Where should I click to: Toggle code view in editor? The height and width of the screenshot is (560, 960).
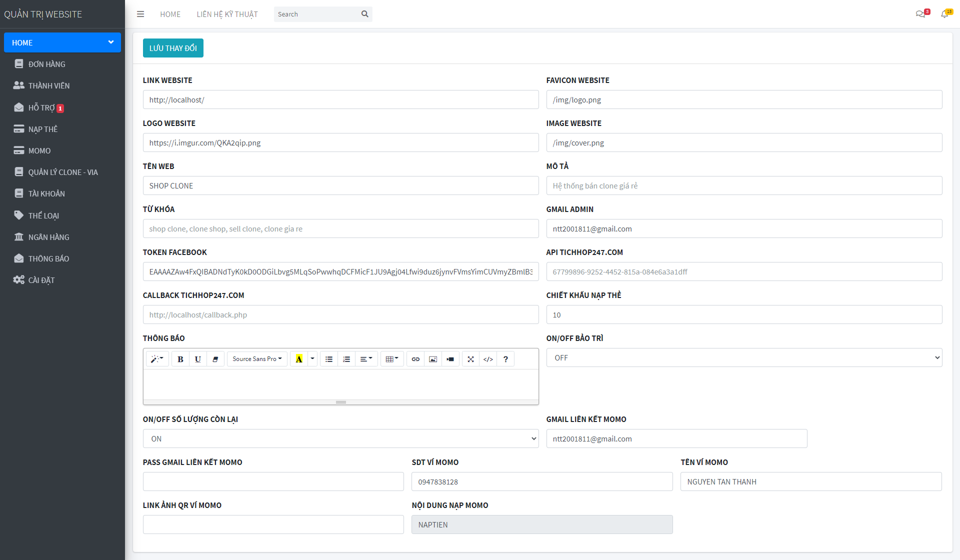(488, 359)
